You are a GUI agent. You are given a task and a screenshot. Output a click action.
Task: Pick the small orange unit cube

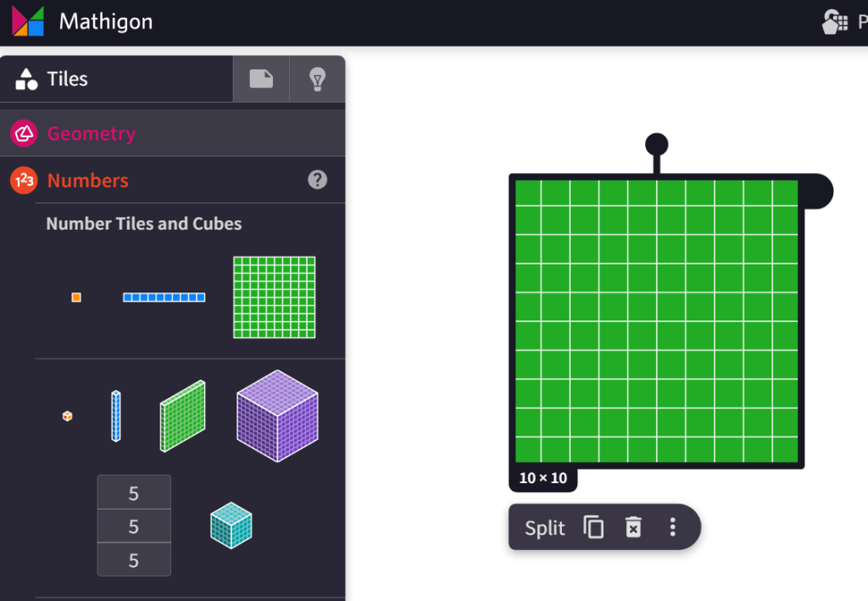click(x=68, y=416)
